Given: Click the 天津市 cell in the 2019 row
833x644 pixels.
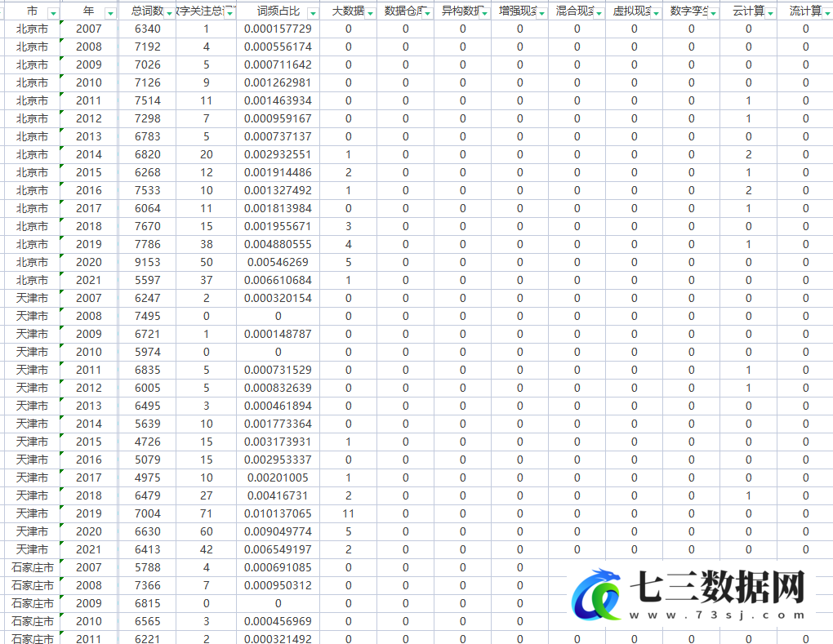Looking at the screenshot, I should (32, 514).
